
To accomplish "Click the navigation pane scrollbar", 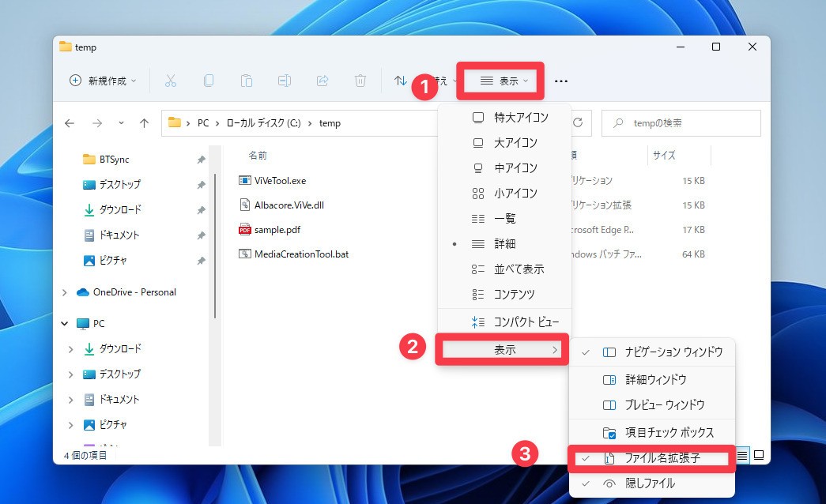I will 215,246.
